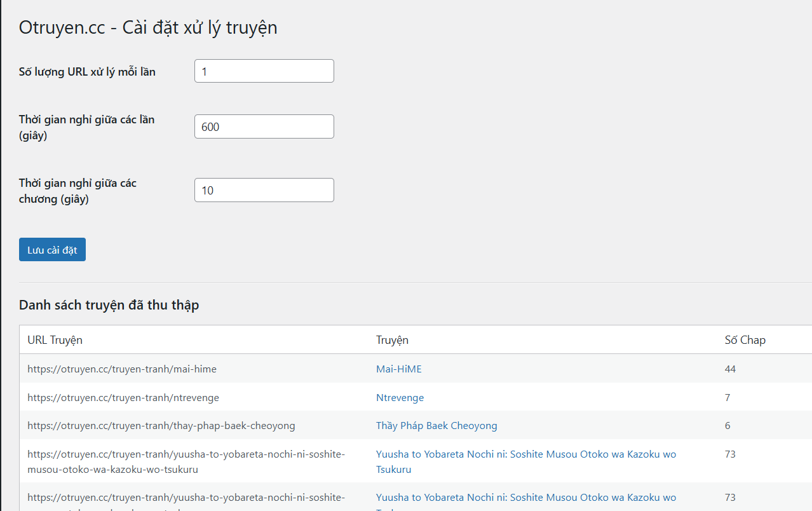Screen dimensions: 812x511
Task: Open the Ntrevenge story link
Action: point(400,397)
